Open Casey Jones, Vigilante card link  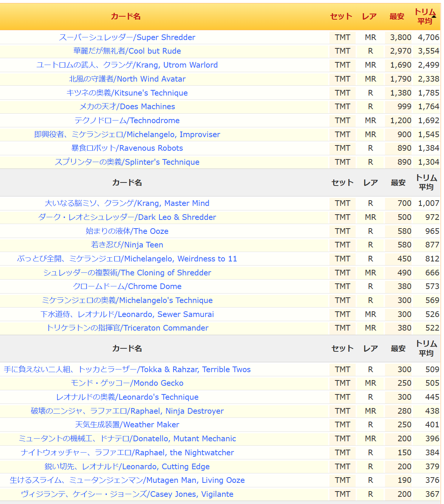click(x=127, y=494)
